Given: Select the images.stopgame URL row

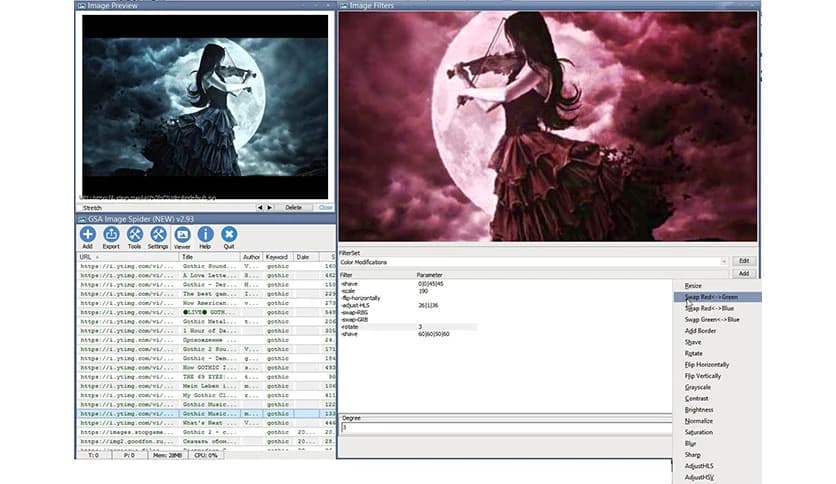Looking at the screenshot, I should (x=207, y=432).
